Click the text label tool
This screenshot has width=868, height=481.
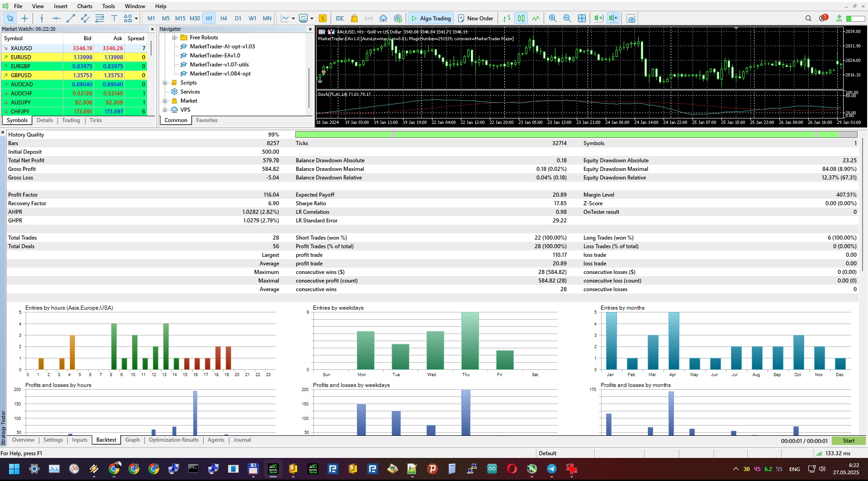pyautogui.click(x=114, y=19)
